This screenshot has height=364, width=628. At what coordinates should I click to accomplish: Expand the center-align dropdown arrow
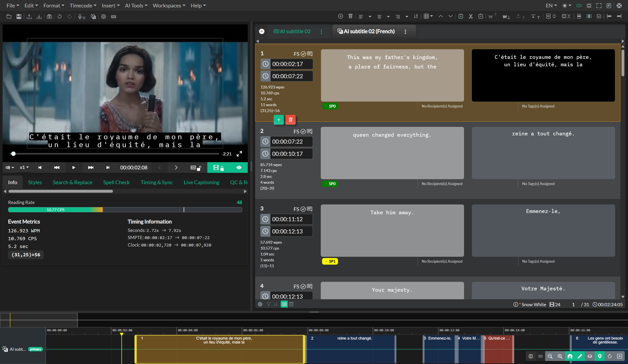(x=388, y=17)
